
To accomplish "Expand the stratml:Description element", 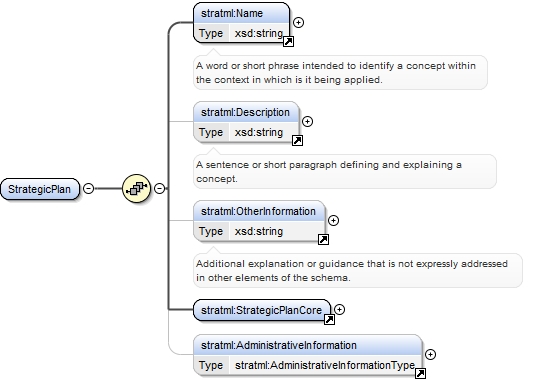I will point(307,122).
